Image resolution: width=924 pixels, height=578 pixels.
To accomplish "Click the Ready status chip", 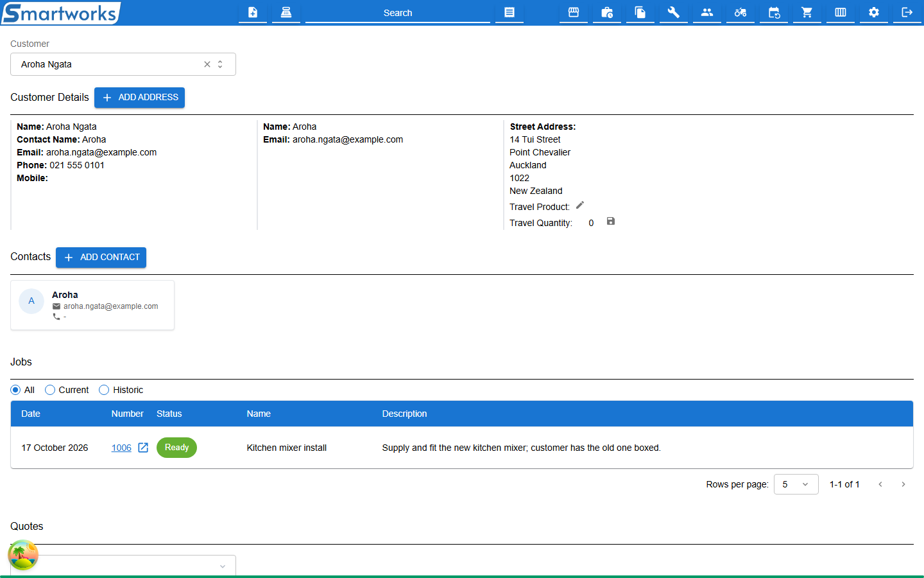I will tap(176, 448).
